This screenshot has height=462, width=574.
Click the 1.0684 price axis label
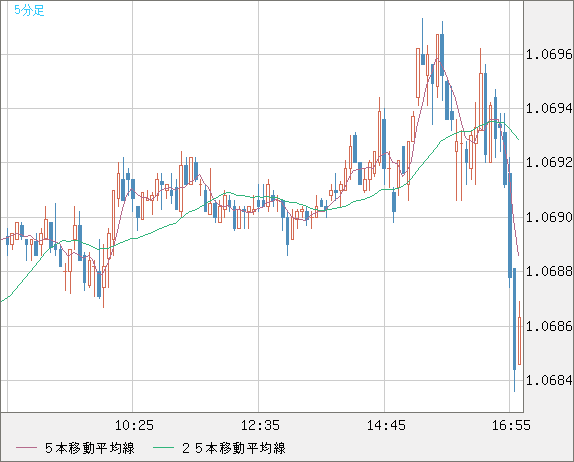click(549, 381)
